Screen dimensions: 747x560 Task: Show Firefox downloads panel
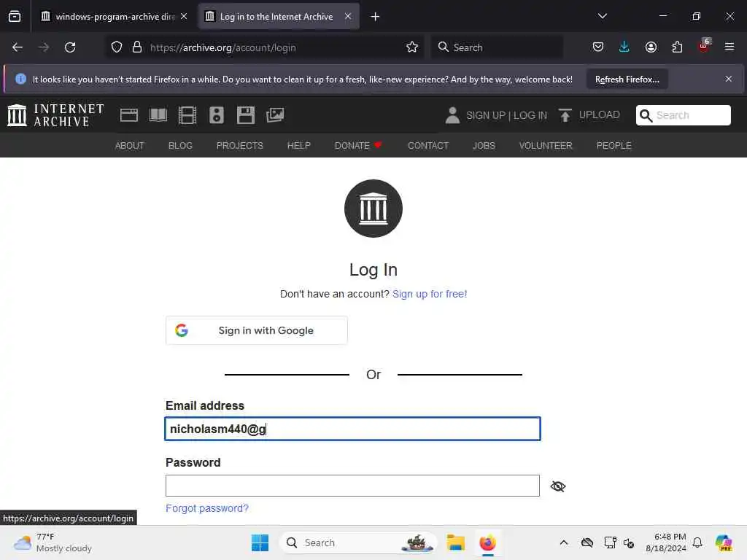coord(624,47)
